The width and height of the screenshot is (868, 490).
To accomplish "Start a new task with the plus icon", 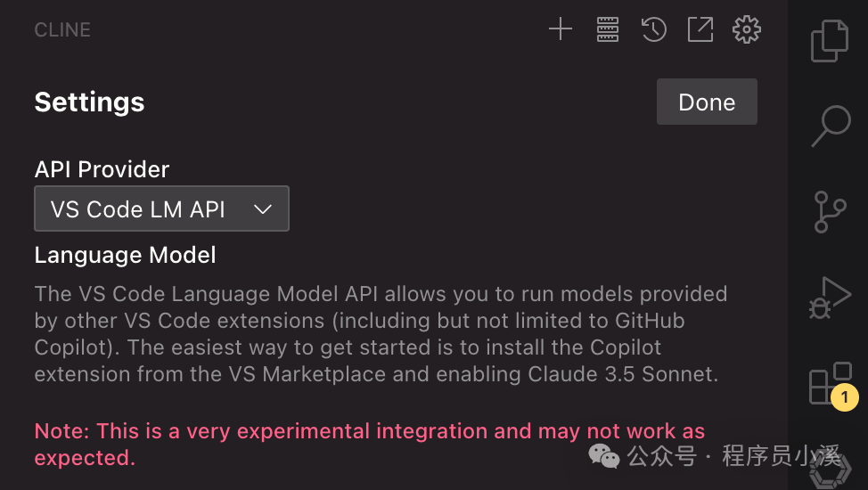I will click(560, 29).
